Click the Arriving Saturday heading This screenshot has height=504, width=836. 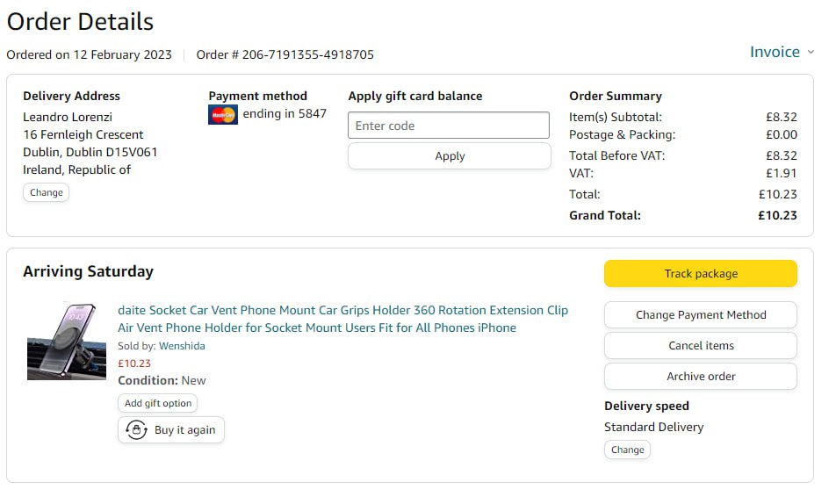tap(88, 271)
